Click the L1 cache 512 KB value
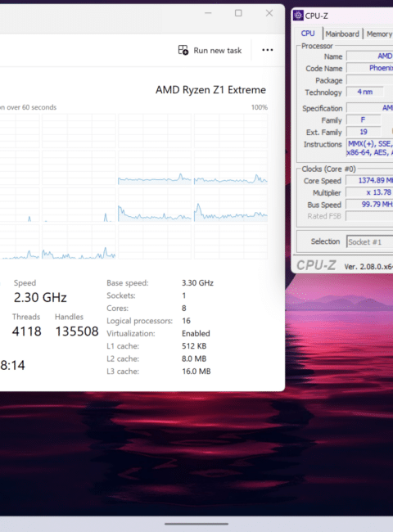 click(x=194, y=346)
